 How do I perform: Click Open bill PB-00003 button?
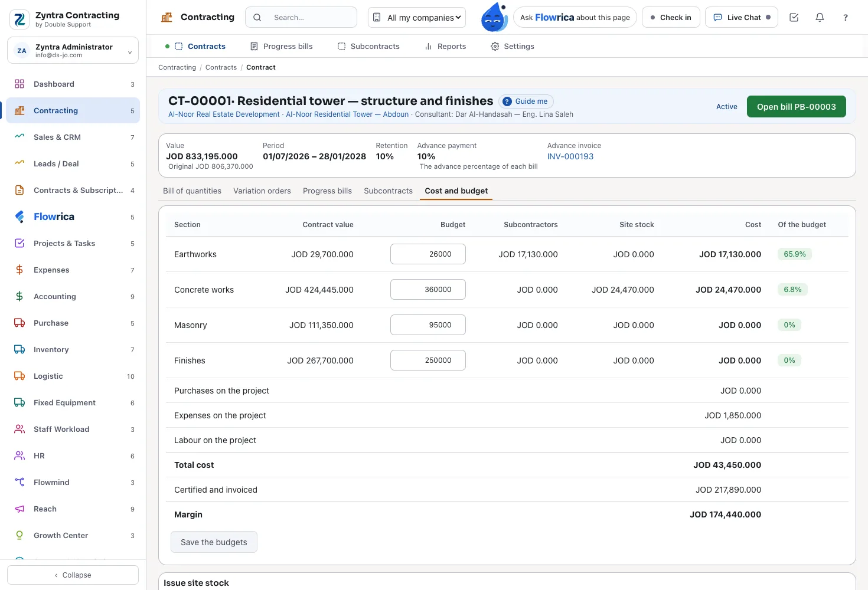coord(796,107)
